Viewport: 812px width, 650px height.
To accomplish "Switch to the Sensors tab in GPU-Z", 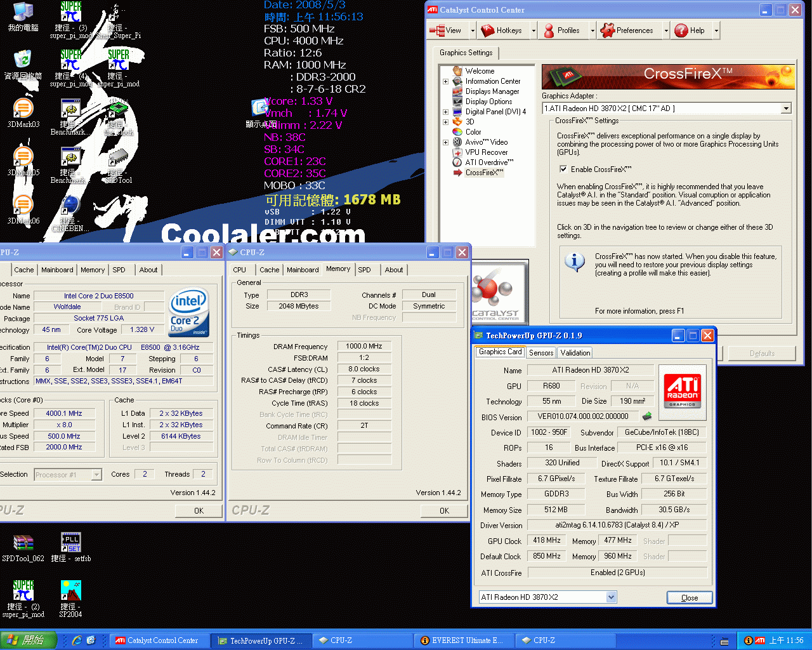I will (540, 353).
